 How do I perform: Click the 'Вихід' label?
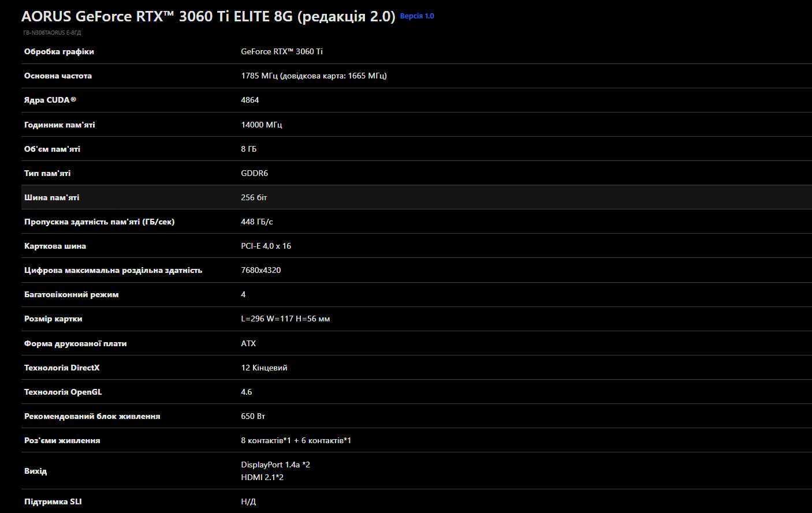coord(36,471)
